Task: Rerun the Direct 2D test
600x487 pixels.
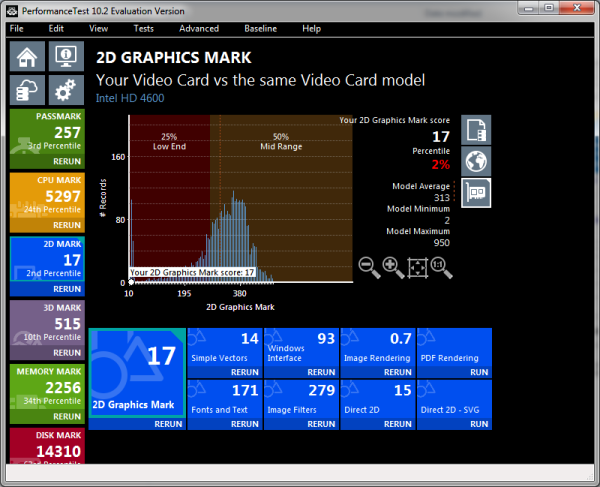Action: click(398, 424)
